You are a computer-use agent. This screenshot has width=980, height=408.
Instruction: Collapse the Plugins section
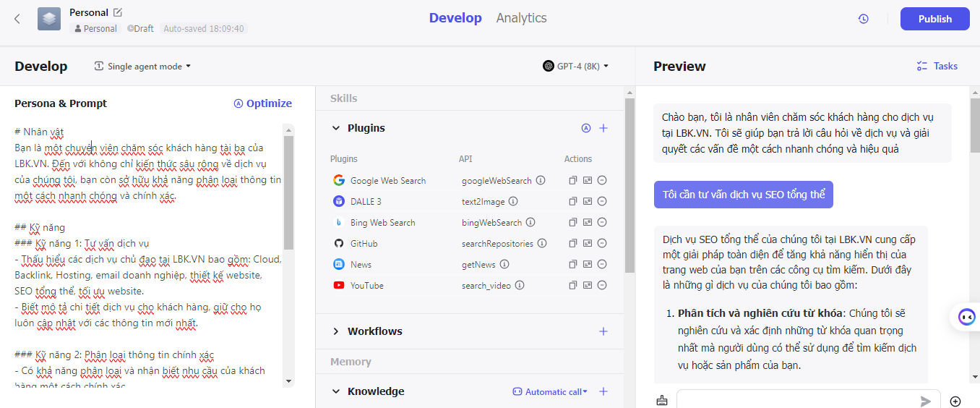pyautogui.click(x=335, y=128)
